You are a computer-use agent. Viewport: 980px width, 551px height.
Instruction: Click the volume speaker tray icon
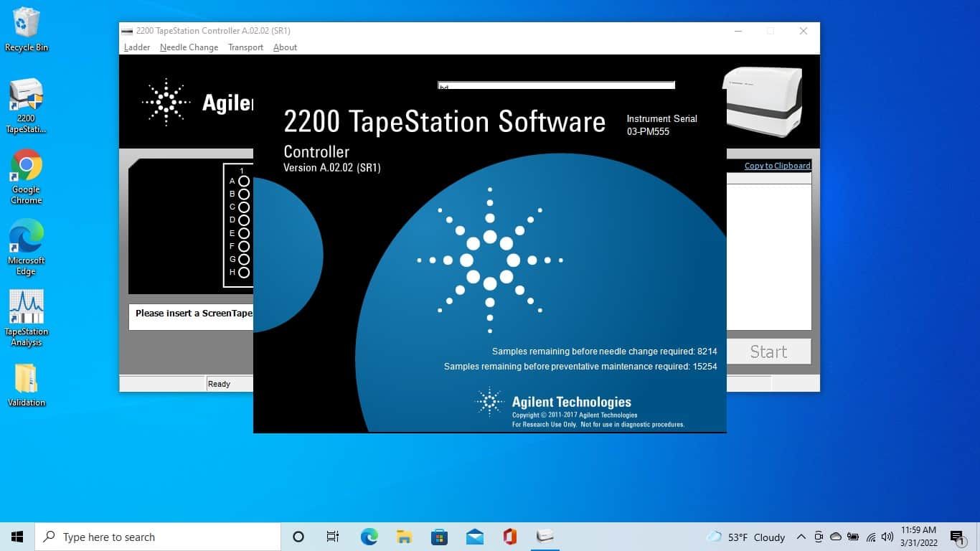[x=887, y=537]
